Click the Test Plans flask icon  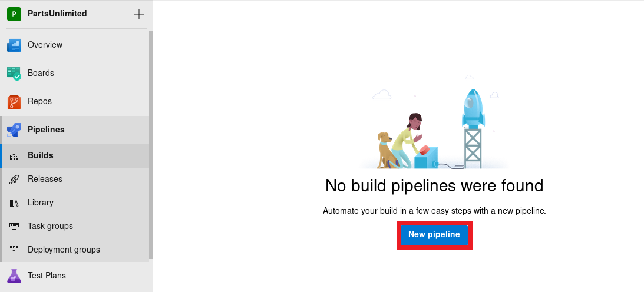coord(14,276)
